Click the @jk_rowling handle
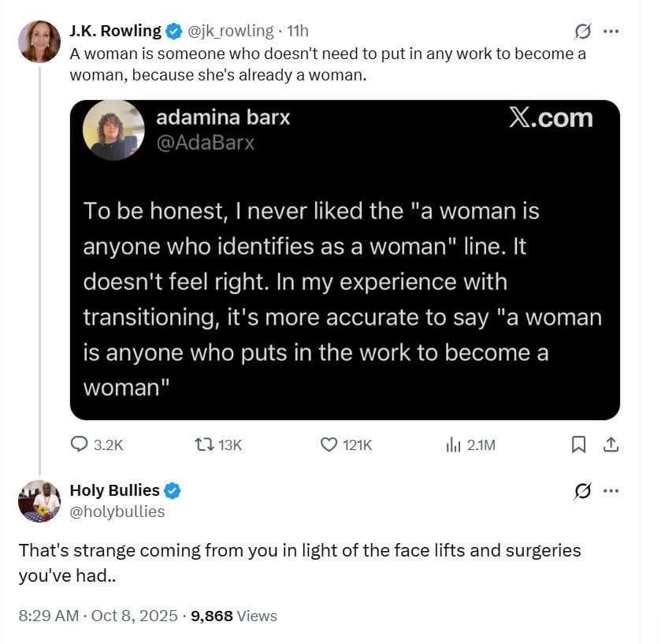This screenshot has width=661, height=644. pyautogui.click(x=230, y=31)
